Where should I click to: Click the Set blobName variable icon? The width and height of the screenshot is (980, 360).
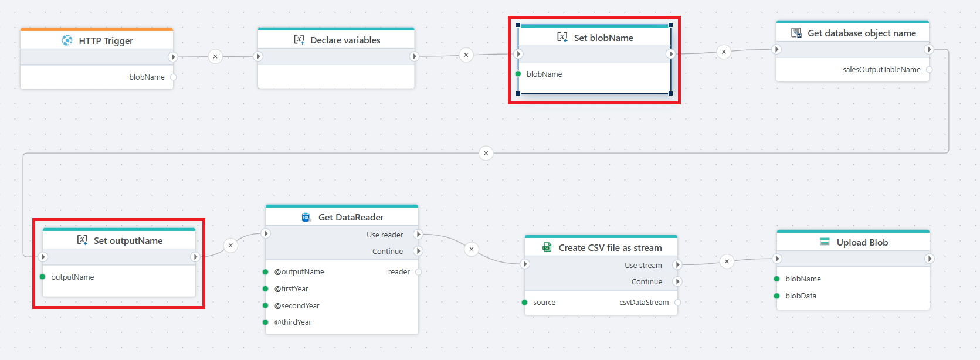pos(562,38)
